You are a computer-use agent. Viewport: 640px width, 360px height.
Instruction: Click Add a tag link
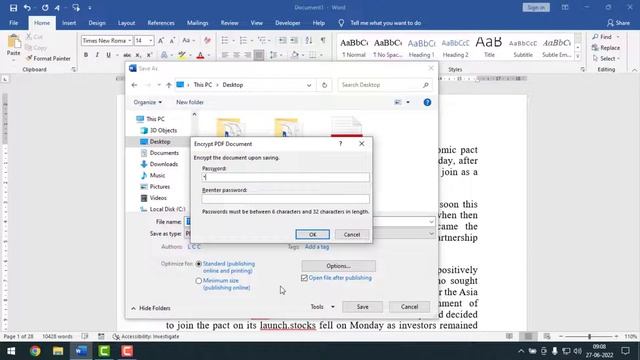click(x=317, y=247)
